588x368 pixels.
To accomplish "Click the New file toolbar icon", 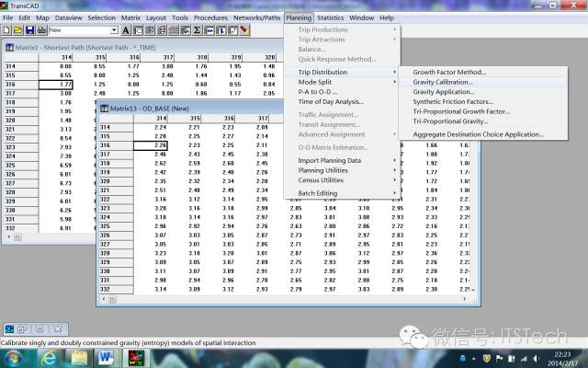I will [8, 30].
